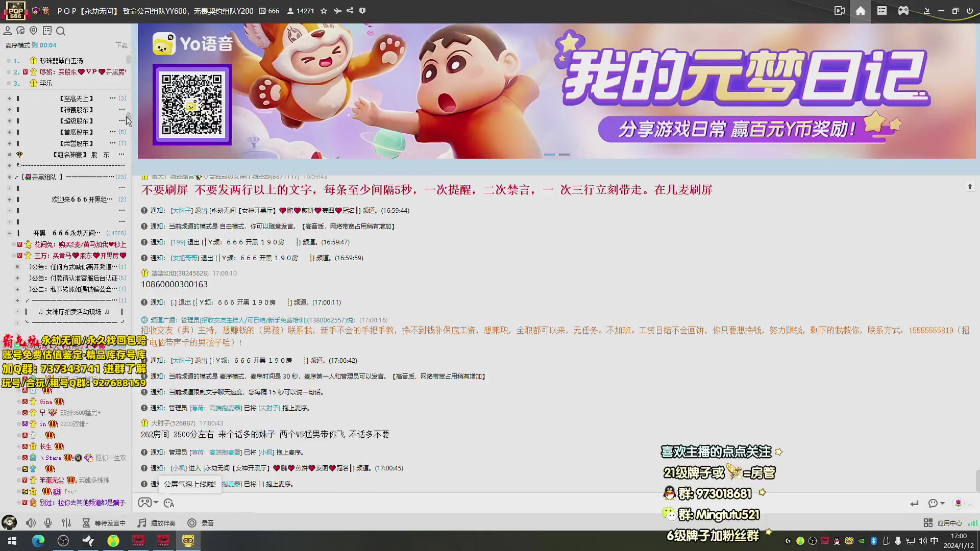980x551 pixels.
Task: Expand the 【神豪股东】 channel group
Action: (9, 110)
